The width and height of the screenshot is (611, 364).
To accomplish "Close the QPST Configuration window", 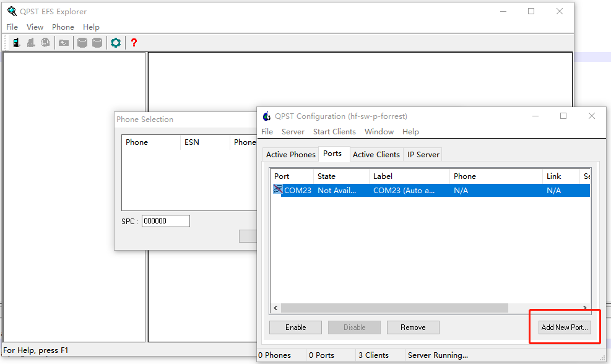I will (x=592, y=116).
